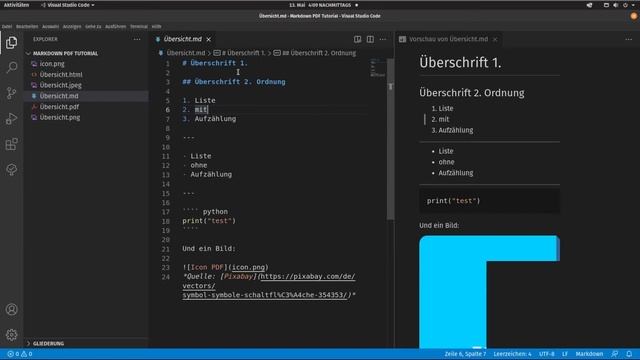Image resolution: width=640 pixels, height=360 pixels.
Task: Open the tree icon view in activity bar
Action: 11,170
